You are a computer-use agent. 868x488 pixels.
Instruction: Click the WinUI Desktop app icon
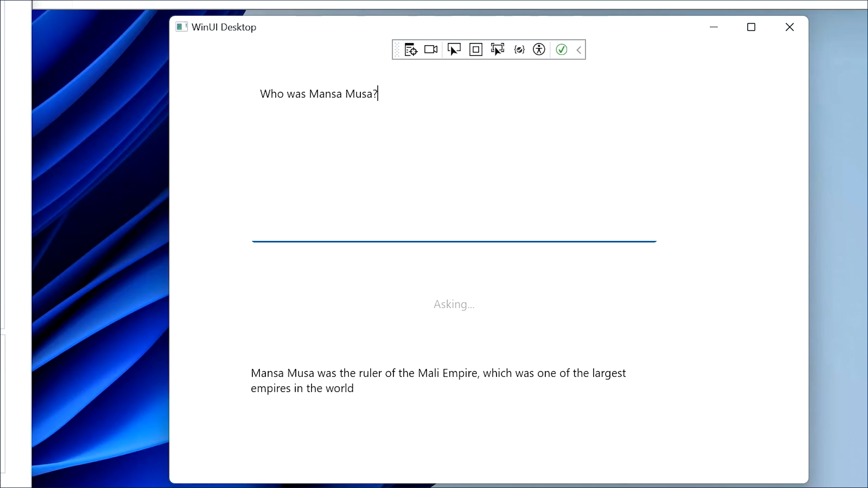[x=181, y=27]
